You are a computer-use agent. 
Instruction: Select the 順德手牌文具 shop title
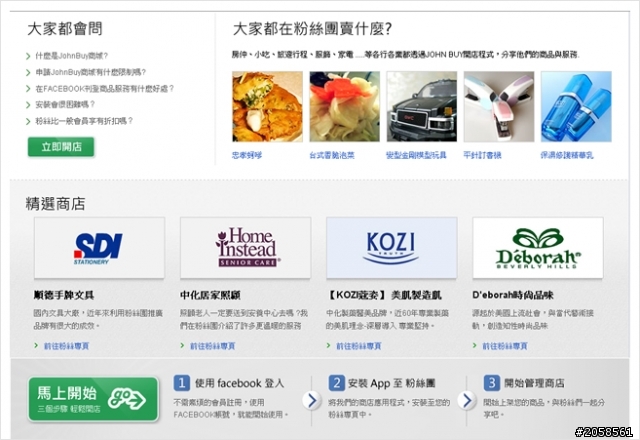64,295
